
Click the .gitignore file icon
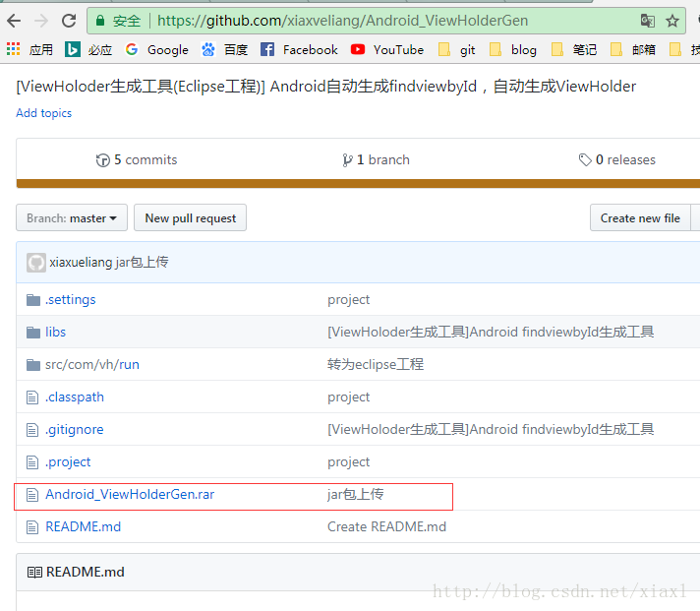32,430
